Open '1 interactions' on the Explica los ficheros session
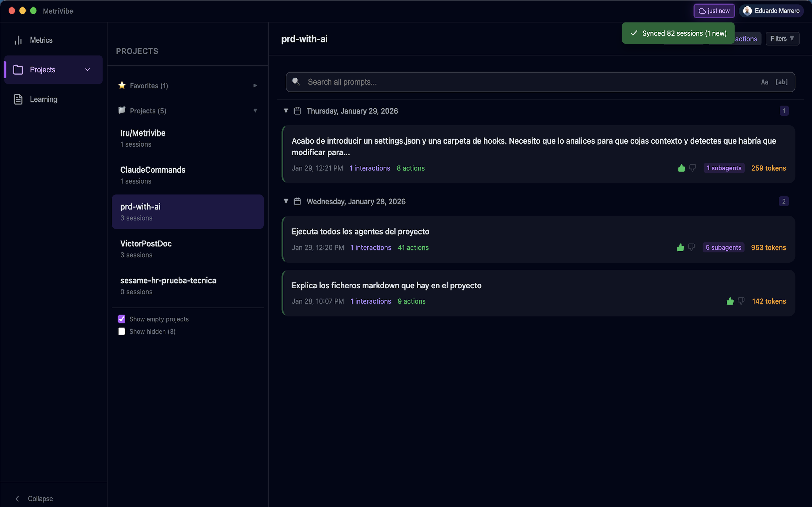Image resolution: width=812 pixels, height=507 pixels. (370, 301)
